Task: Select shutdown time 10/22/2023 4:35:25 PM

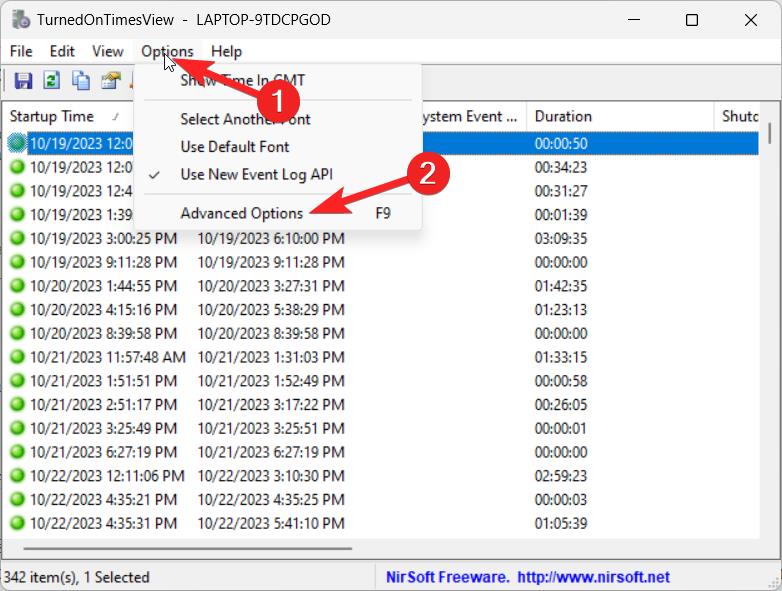Action: pos(271,500)
